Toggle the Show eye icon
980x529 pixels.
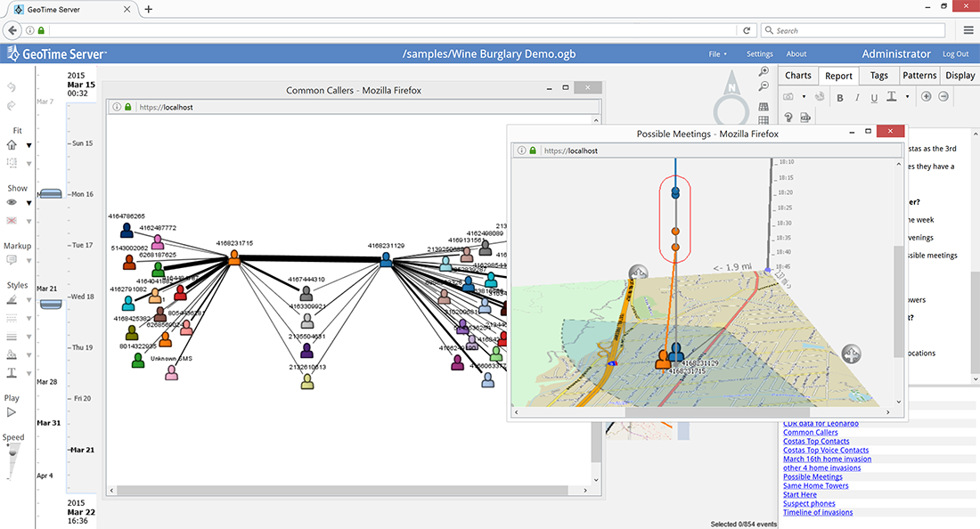pos(12,202)
